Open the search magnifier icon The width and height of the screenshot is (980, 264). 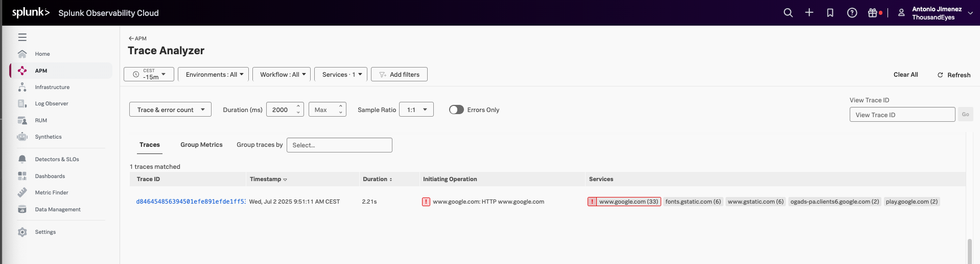click(x=788, y=13)
